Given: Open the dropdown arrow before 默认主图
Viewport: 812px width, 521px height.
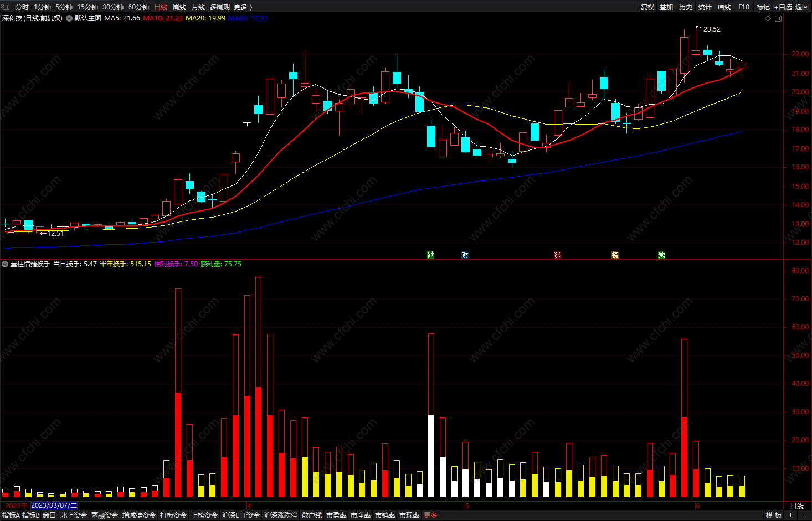Looking at the screenshot, I should pyautogui.click(x=69, y=18).
